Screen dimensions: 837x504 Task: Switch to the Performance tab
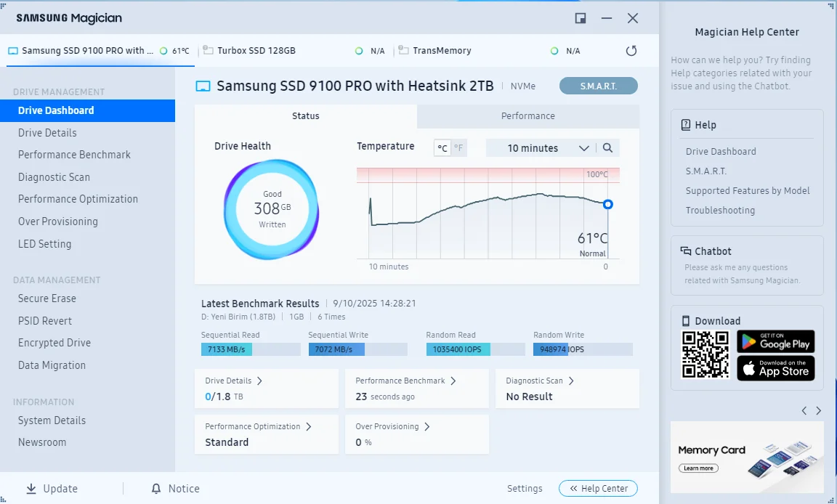(x=528, y=115)
